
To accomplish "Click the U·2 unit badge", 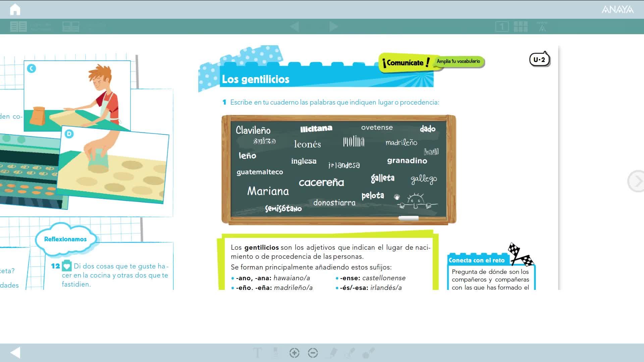I will click(x=539, y=60).
